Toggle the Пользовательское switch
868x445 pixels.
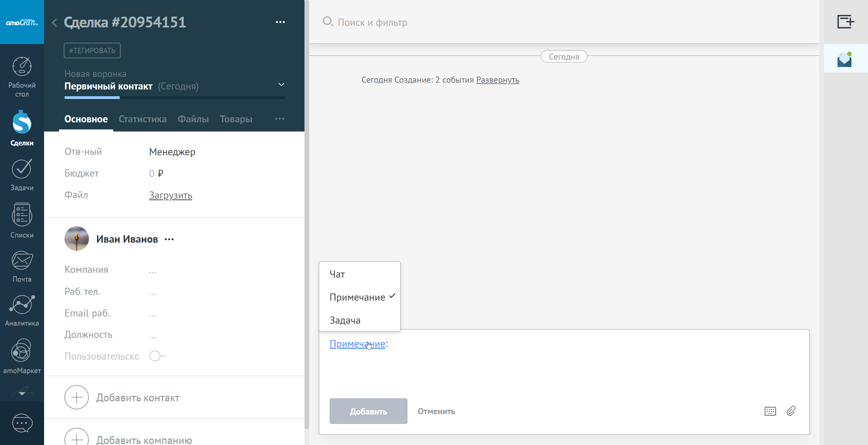157,356
